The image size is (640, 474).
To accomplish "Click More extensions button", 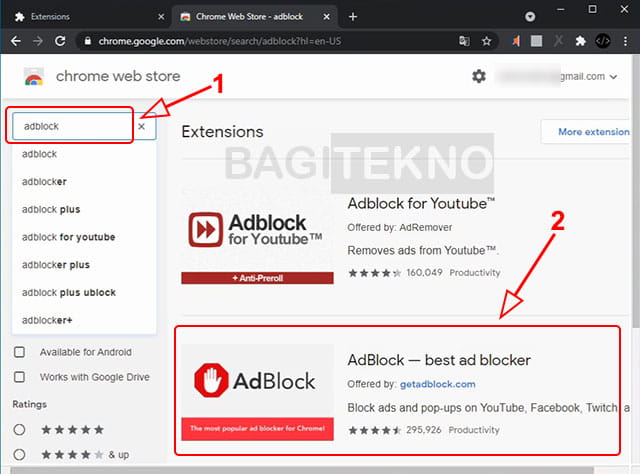I will [590, 132].
